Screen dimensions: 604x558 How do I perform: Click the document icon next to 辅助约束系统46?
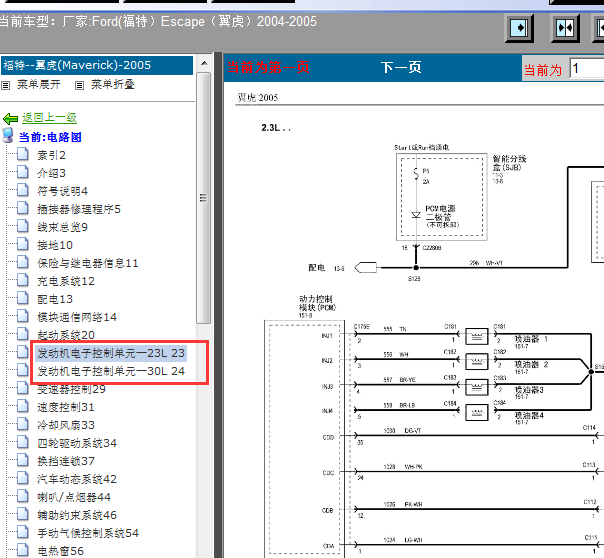(x=23, y=514)
